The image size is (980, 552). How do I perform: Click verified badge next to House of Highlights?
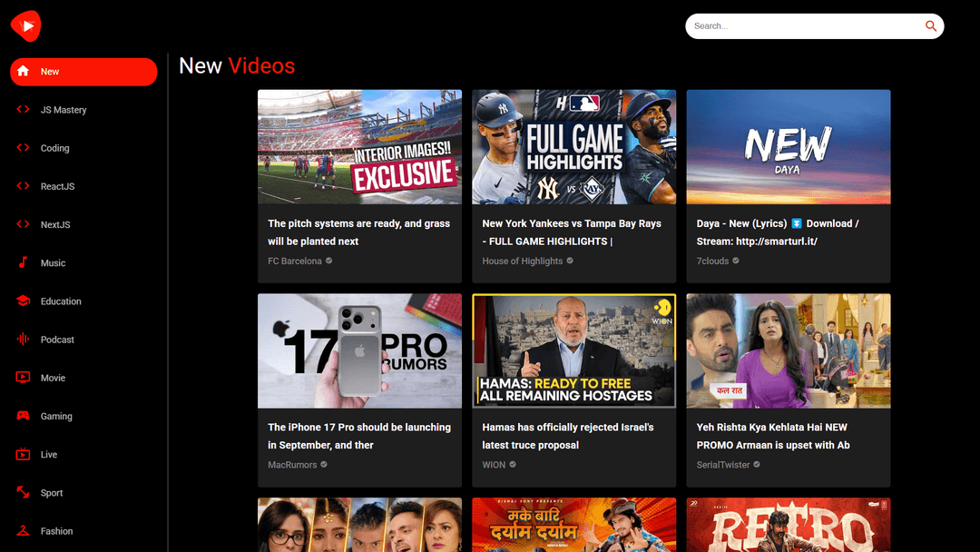[x=570, y=261]
